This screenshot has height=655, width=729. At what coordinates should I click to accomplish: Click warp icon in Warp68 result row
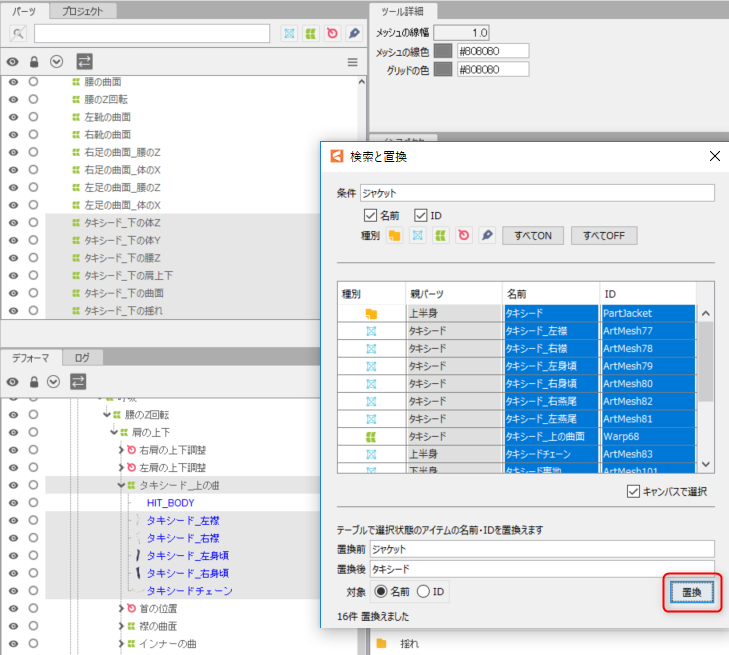click(x=371, y=437)
